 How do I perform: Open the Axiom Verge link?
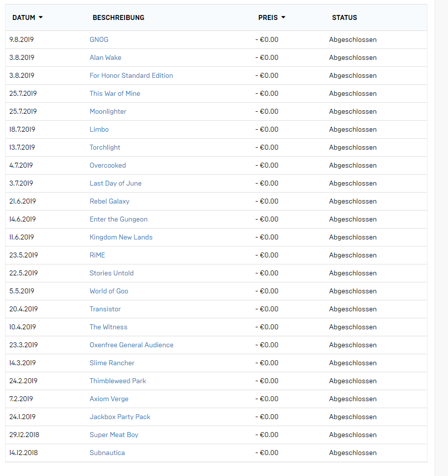pos(109,399)
